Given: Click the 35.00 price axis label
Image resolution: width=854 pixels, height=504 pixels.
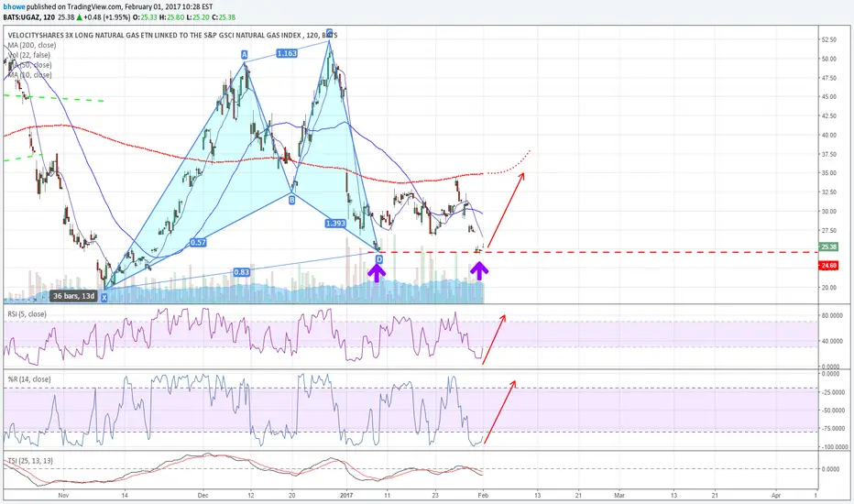Looking at the screenshot, I should (829, 173).
